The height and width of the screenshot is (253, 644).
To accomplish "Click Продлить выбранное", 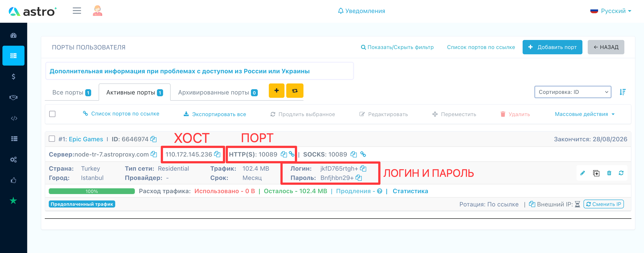I will (x=303, y=114).
